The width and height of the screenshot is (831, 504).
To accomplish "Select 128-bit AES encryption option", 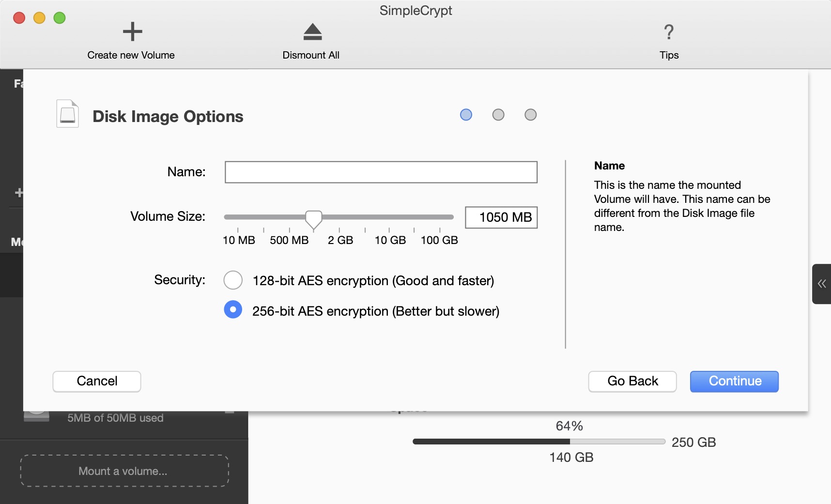I will [233, 280].
